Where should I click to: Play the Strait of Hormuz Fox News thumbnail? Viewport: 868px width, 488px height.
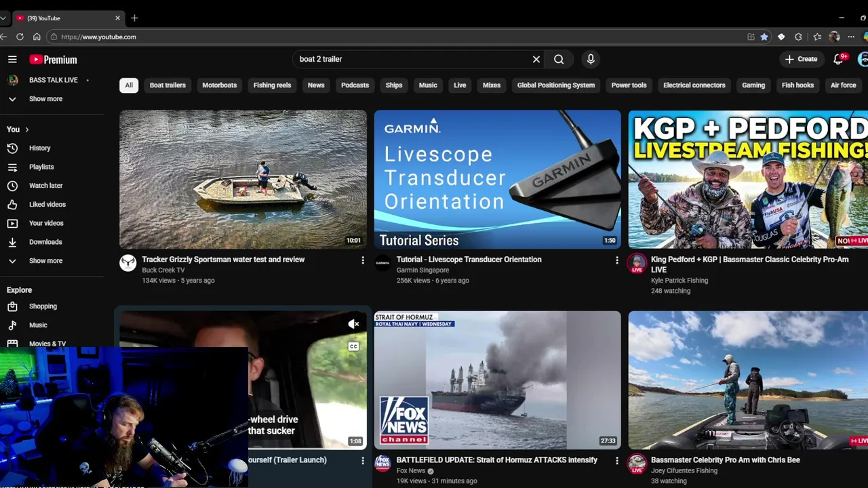pyautogui.click(x=497, y=380)
